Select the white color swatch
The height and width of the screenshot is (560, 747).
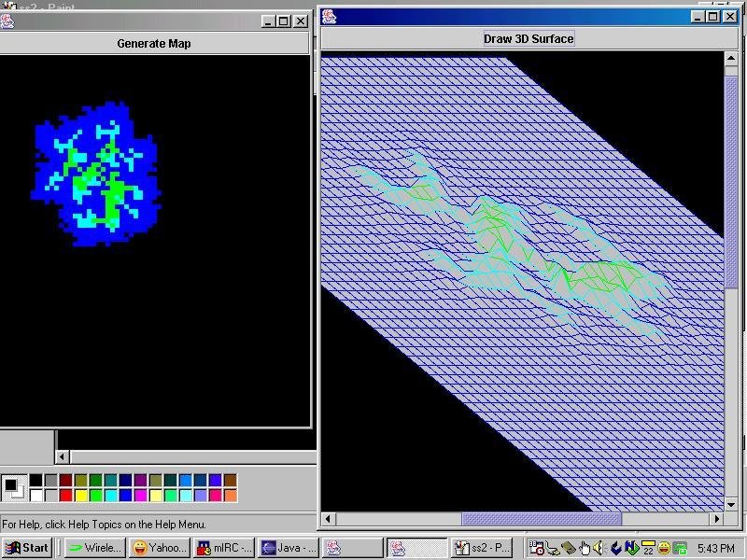[x=35, y=495]
